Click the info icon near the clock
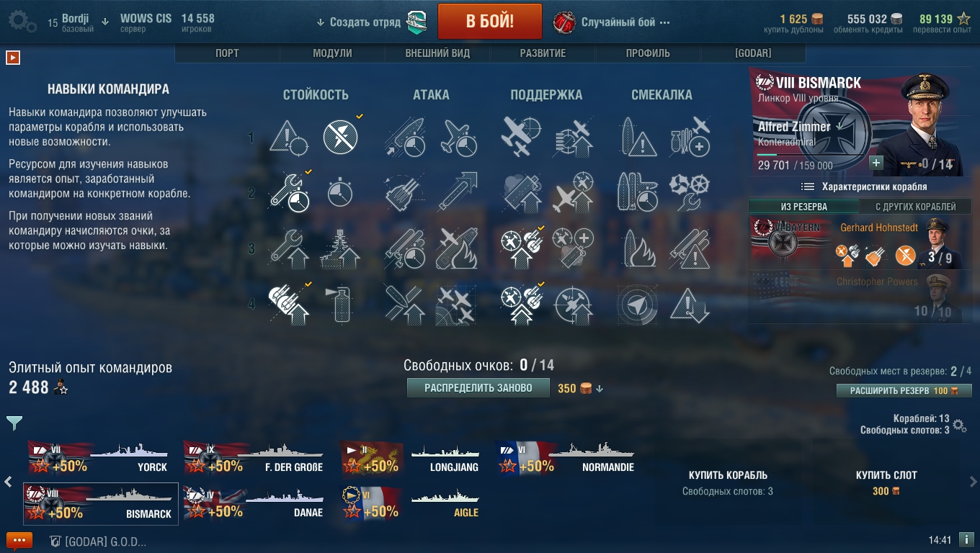This screenshot has width=980, height=553. pos(966,540)
